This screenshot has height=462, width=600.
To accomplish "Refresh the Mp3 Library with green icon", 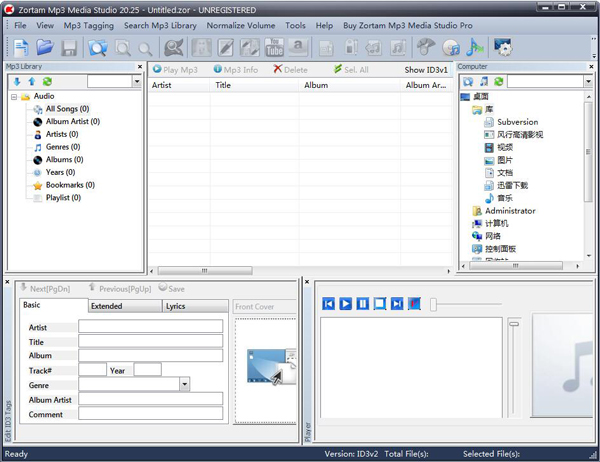I will [x=47, y=81].
